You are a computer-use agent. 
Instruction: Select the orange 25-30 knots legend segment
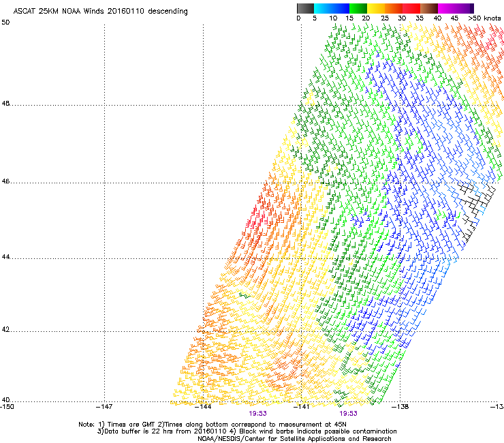tap(394, 8)
